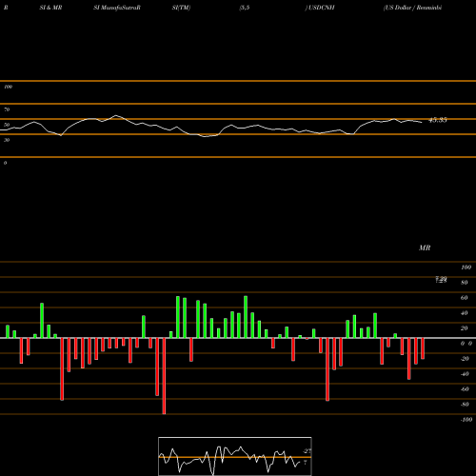476x476 pixels.
Task: Click the 'MR' panel label
Action: (425, 248)
